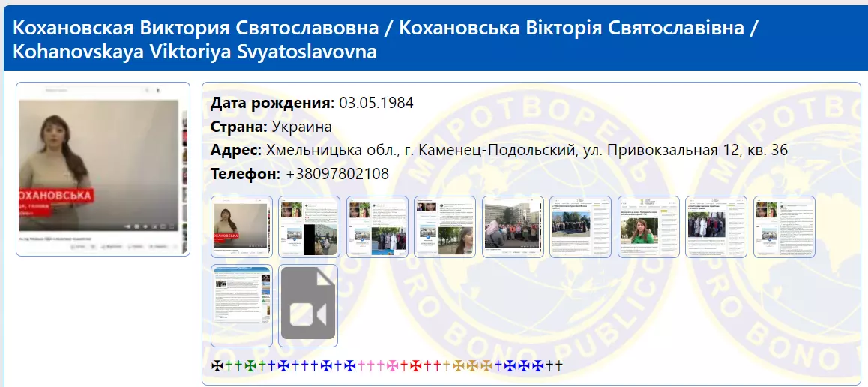This screenshot has width=868, height=387.
Task: Click the first bold green cross icon
Action: click(250, 366)
